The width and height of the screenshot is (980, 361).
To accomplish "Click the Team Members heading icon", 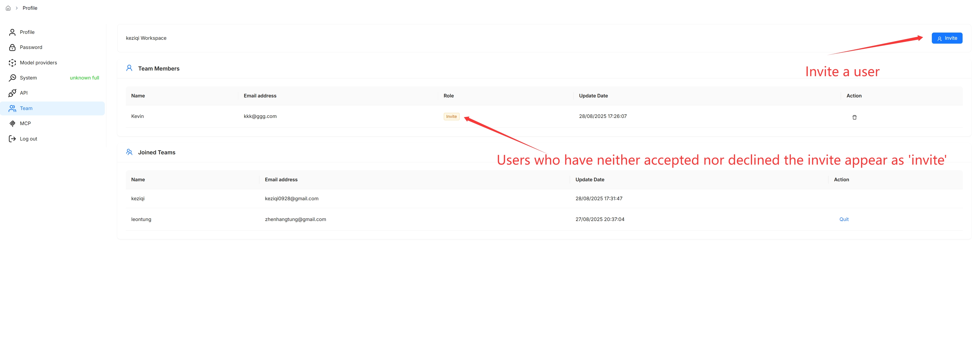I will pyautogui.click(x=129, y=68).
